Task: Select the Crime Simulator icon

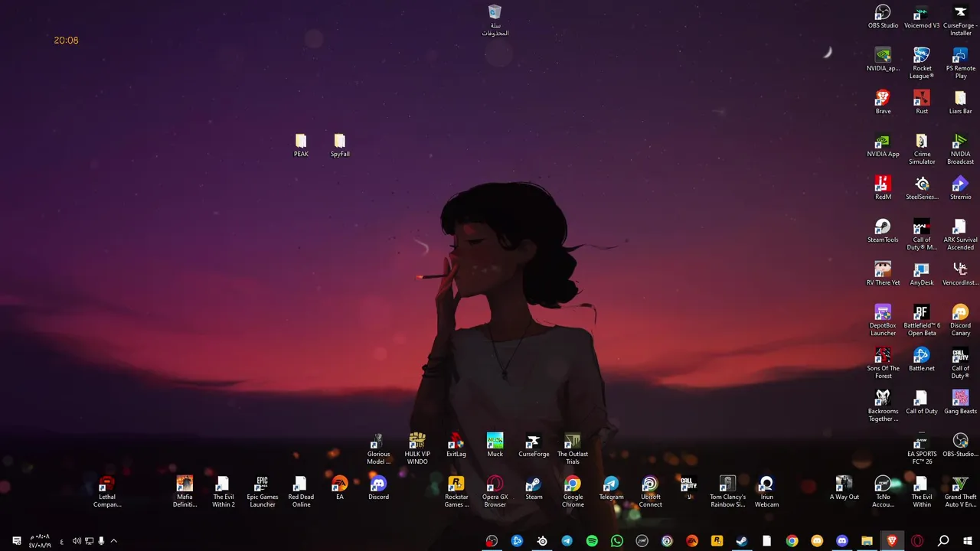Action: coord(922,149)
